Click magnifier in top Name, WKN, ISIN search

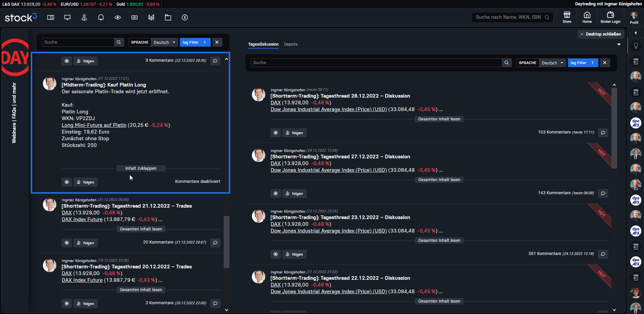coord(547,17)
